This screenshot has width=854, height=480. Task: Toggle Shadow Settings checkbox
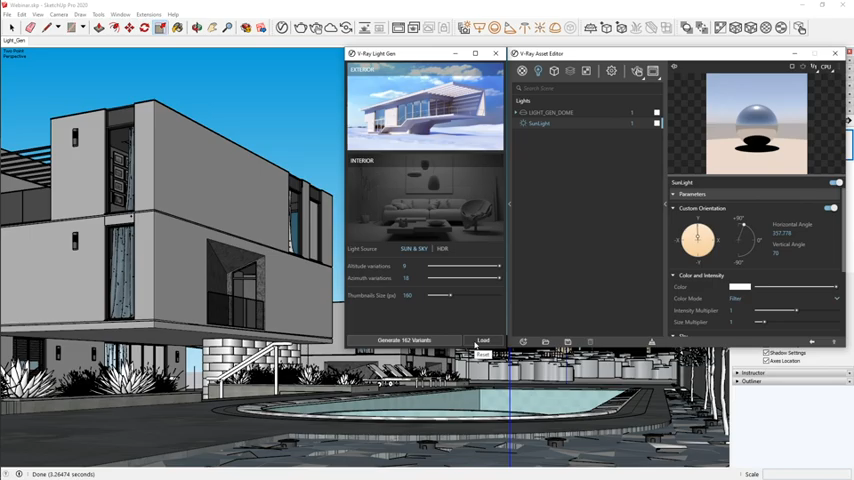click(x=766, y=353)
